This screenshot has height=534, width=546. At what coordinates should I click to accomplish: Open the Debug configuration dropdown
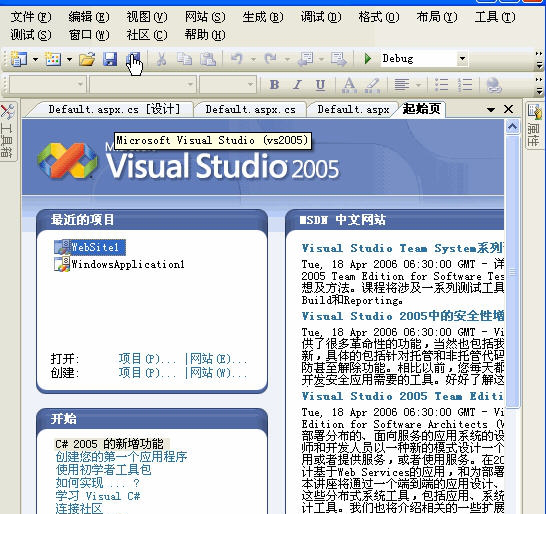(x=462, y=58)
